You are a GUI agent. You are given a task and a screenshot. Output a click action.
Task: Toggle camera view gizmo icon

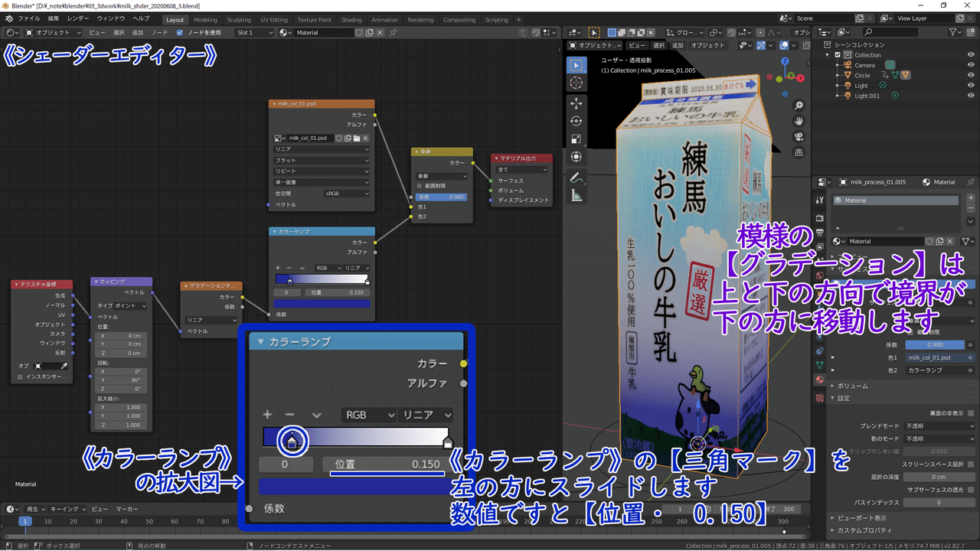coord(799,137)
